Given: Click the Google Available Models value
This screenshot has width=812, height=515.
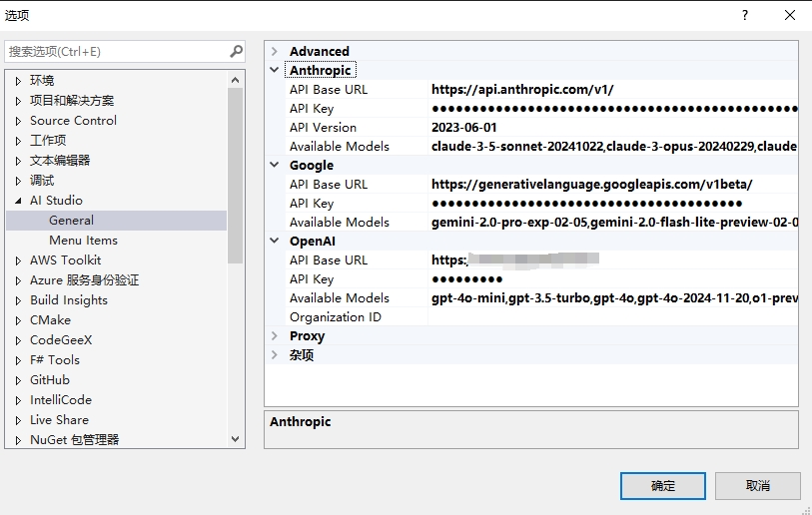Looking at the screenshot, I should [x=611, y=223].
